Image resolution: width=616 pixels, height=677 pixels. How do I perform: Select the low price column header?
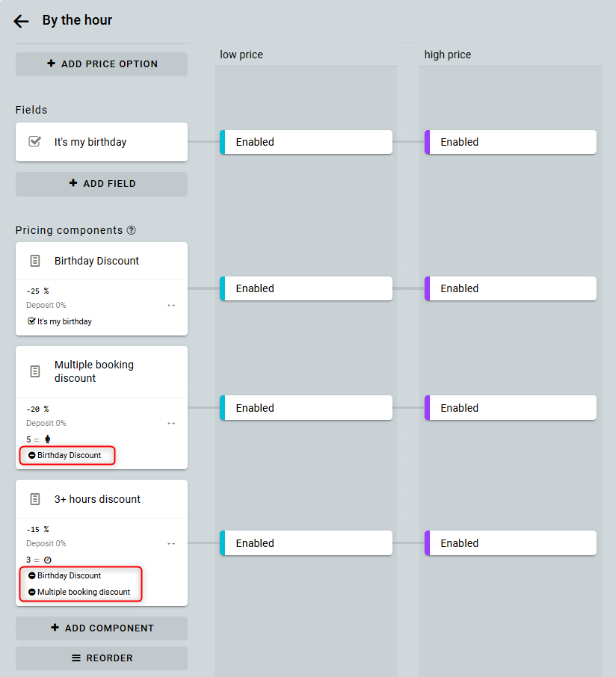coord(241,55)
